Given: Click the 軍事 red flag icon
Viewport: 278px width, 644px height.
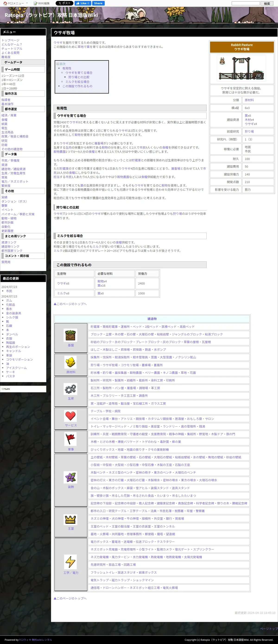Looking at the screenshot, I should pyautogui.click(x=71, y=439).
